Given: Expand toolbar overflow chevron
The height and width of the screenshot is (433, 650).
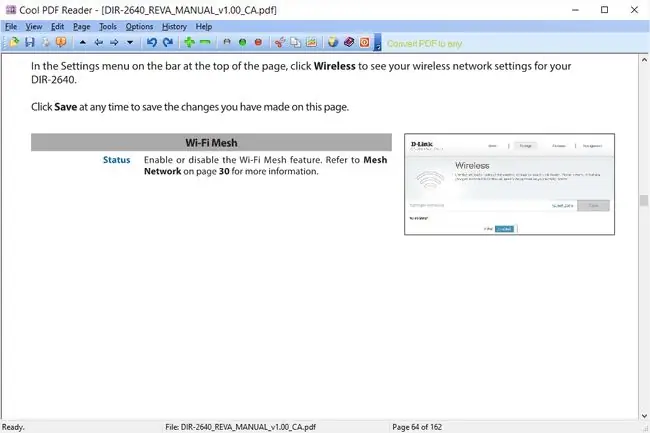Looking at the screenshot, I should pos(378,43).
